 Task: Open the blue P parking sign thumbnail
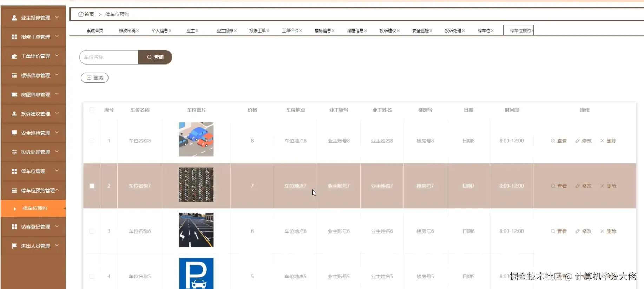tap(196, 274)
